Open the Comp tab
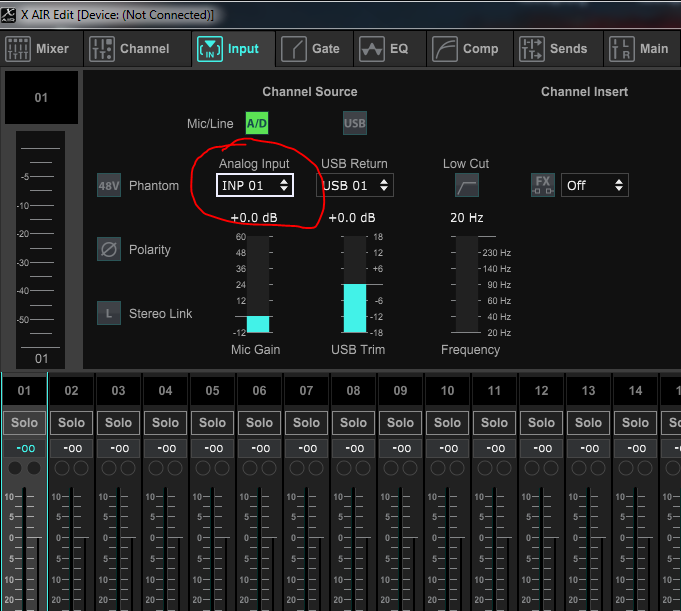 [x=470, y=49]
